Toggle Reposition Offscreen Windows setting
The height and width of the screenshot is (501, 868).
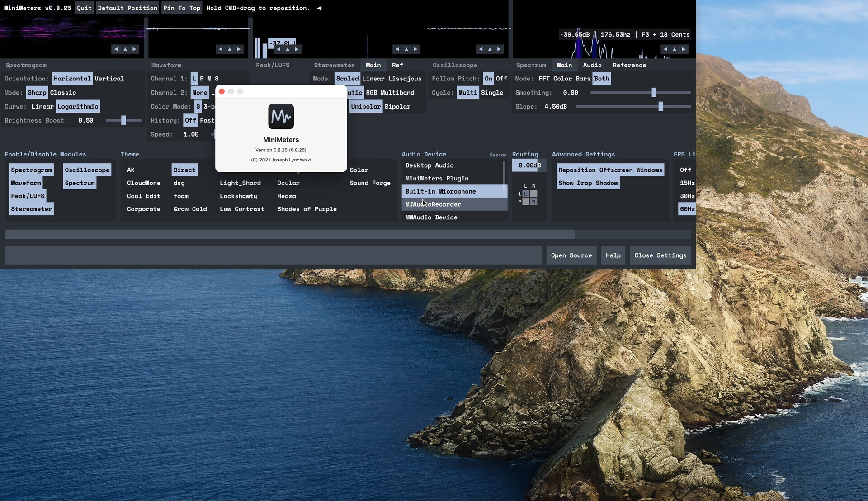(x=610, y=170)
